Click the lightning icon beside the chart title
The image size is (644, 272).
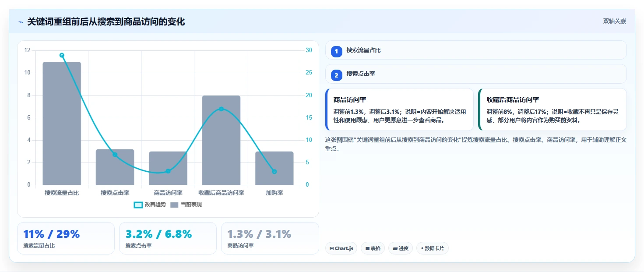21,21
